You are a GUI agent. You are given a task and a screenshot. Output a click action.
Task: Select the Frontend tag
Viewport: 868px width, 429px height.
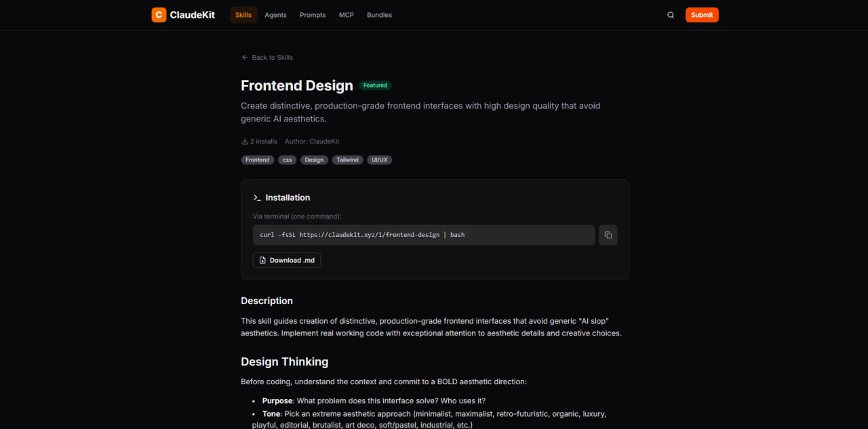[257, 160]
